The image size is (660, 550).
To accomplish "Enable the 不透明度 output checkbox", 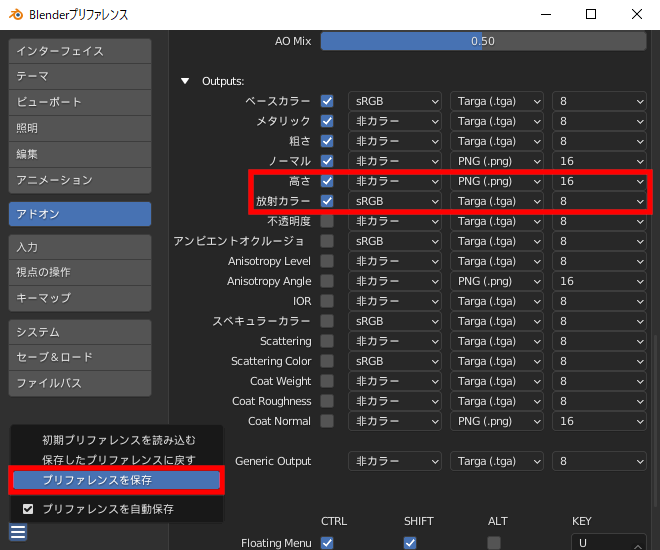I will click(x=327, y=221).
